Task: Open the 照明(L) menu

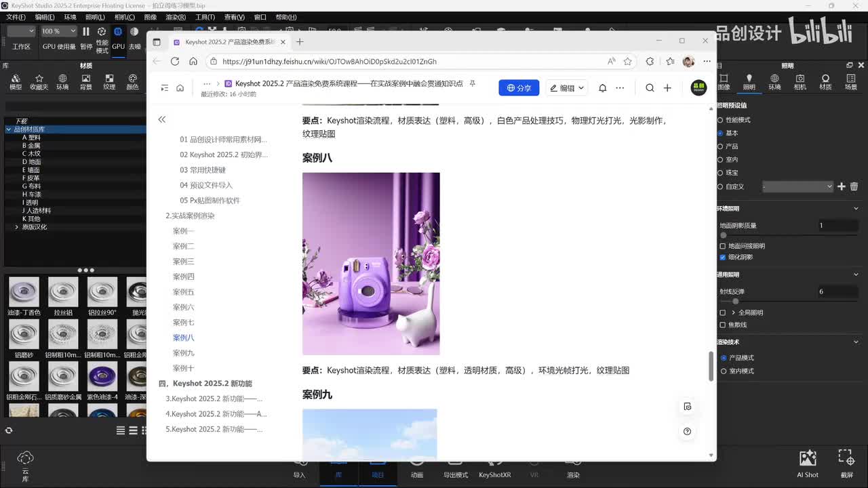Action: click(95, 17)
